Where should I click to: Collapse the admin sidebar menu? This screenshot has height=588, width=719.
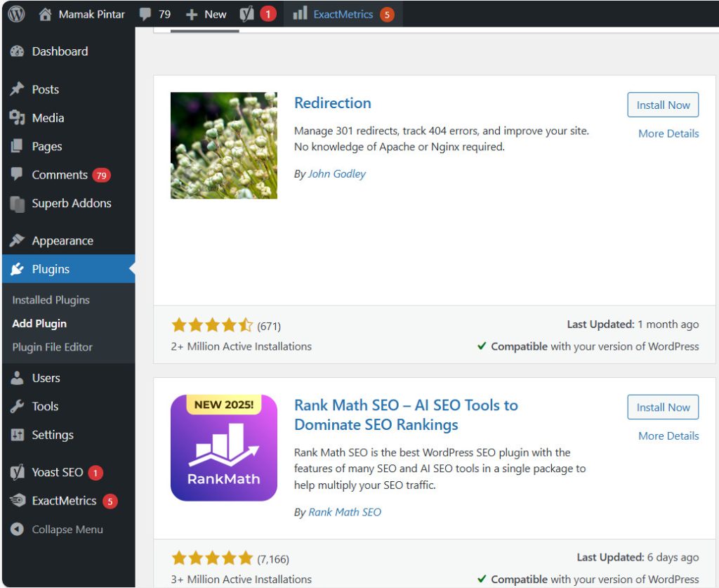coord(67,529)
